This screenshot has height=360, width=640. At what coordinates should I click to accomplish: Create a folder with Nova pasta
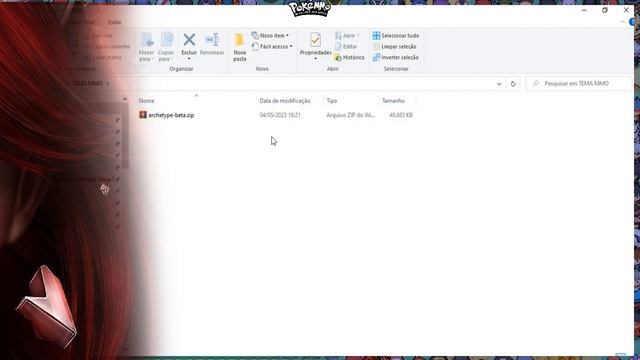(x=240, y=47)
